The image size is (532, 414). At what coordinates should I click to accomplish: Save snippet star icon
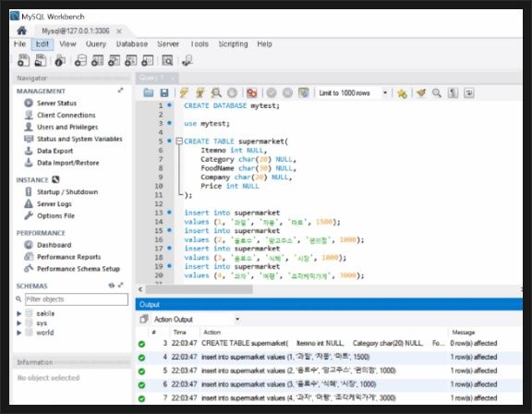(402, 93)
